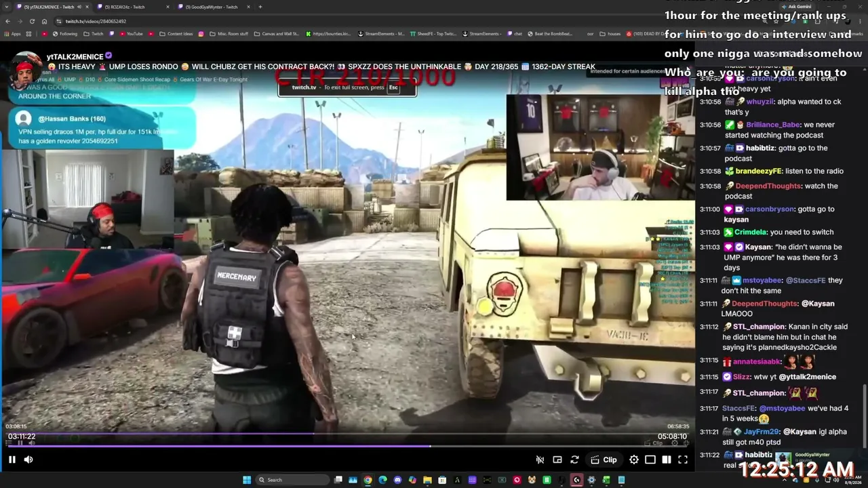Open the Windows Start menu

(x=247, y=480)
